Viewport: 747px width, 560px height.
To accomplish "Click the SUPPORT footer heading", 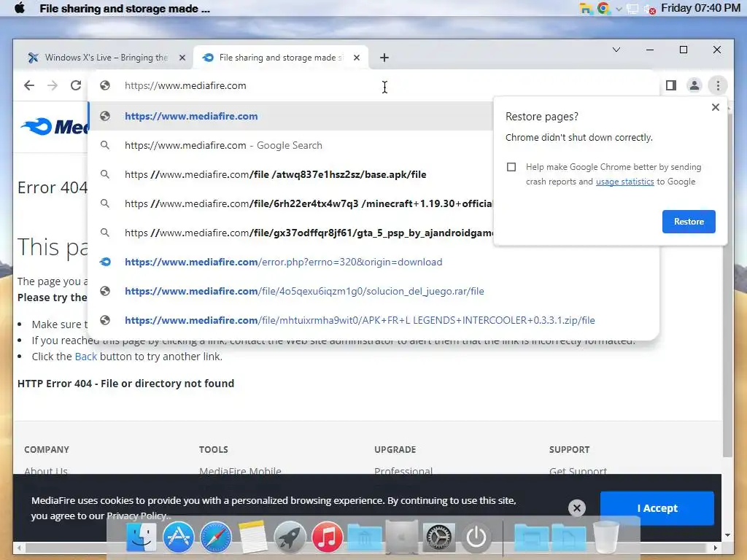I will (569, 449).
